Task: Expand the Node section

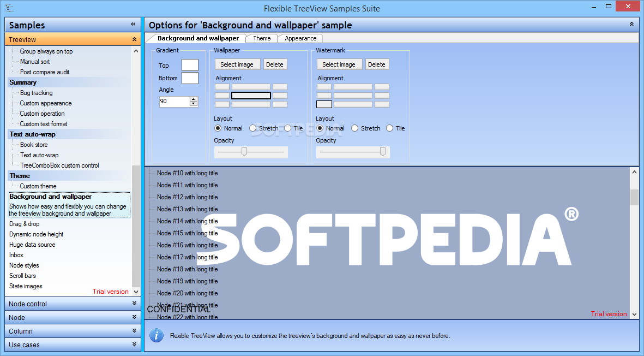Action: pos(134,317)
